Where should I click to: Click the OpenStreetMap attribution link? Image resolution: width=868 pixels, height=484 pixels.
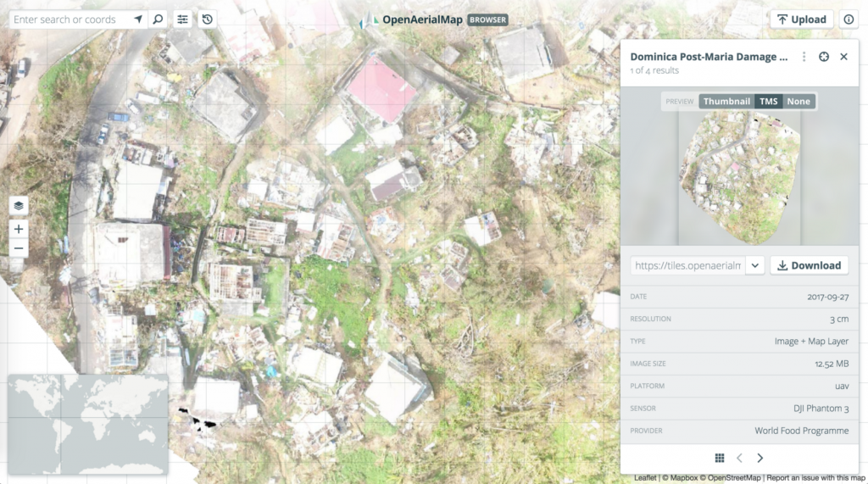pyautogui.click(x=735, y=478)
